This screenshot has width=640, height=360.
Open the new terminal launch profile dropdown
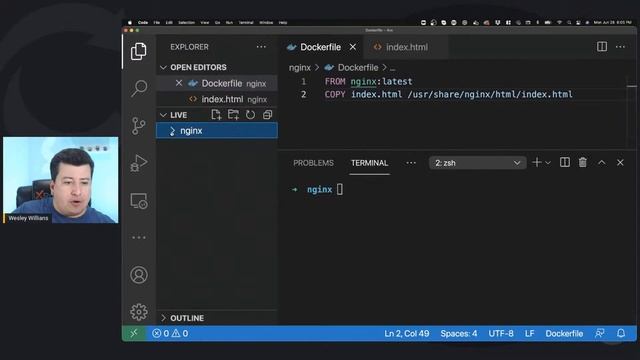(548, 163)
